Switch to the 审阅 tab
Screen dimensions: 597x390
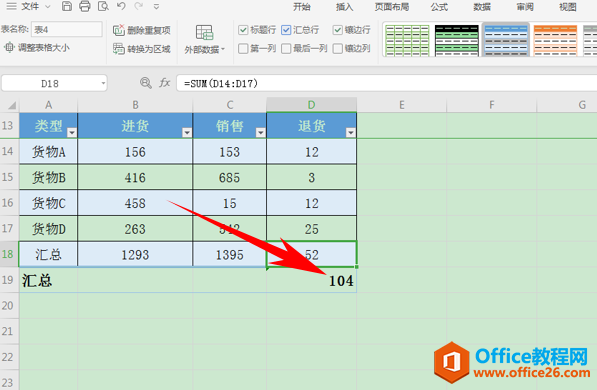[525, 7]
